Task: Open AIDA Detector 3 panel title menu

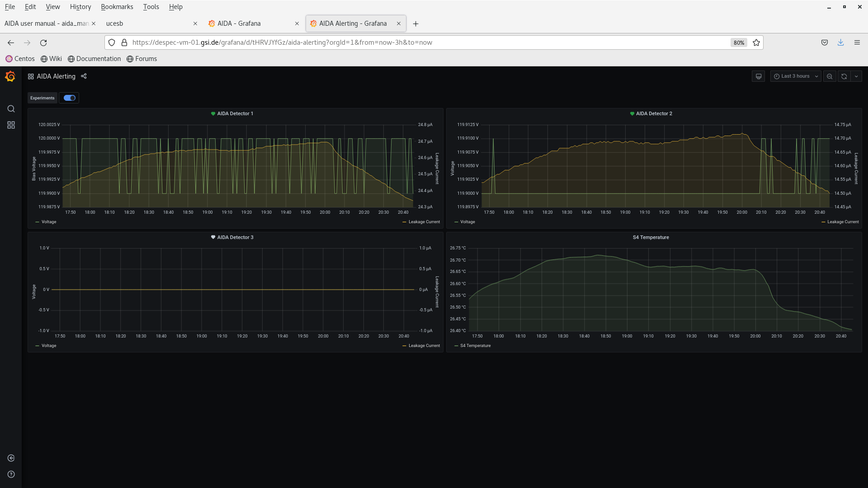Action: (235, 237)
